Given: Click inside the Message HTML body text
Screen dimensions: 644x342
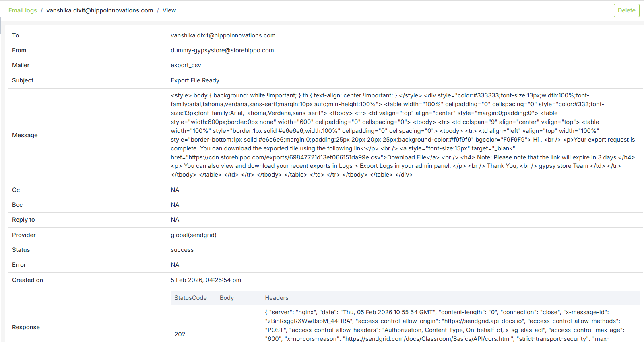Looking at the screenshot, I should coord(402,135).
